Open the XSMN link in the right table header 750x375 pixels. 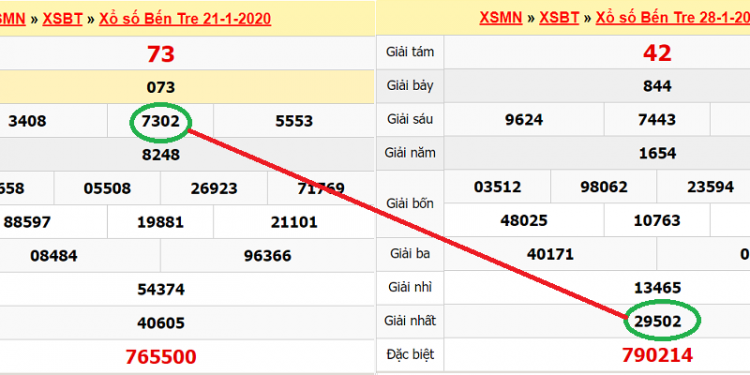pos(501,18)
